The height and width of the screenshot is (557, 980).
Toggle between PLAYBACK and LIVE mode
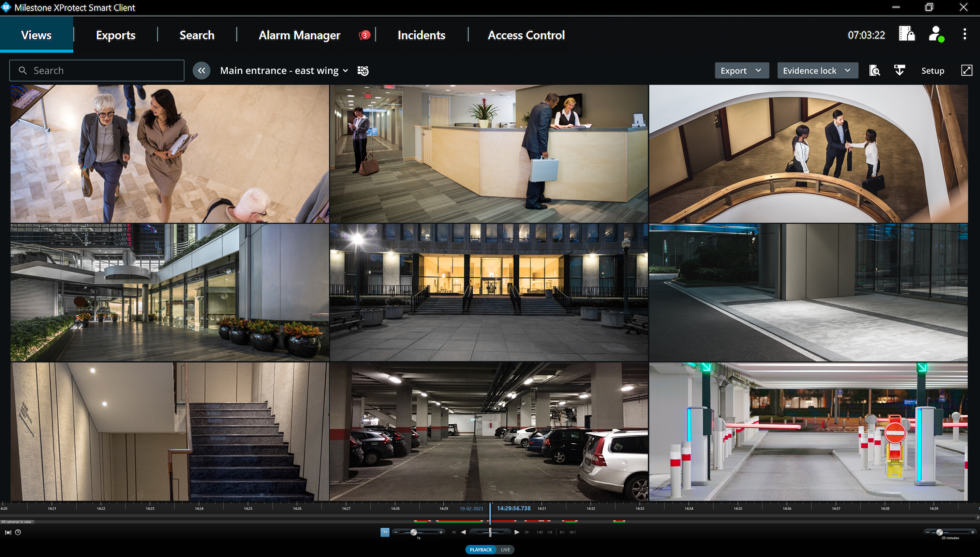tap(490, 548)
